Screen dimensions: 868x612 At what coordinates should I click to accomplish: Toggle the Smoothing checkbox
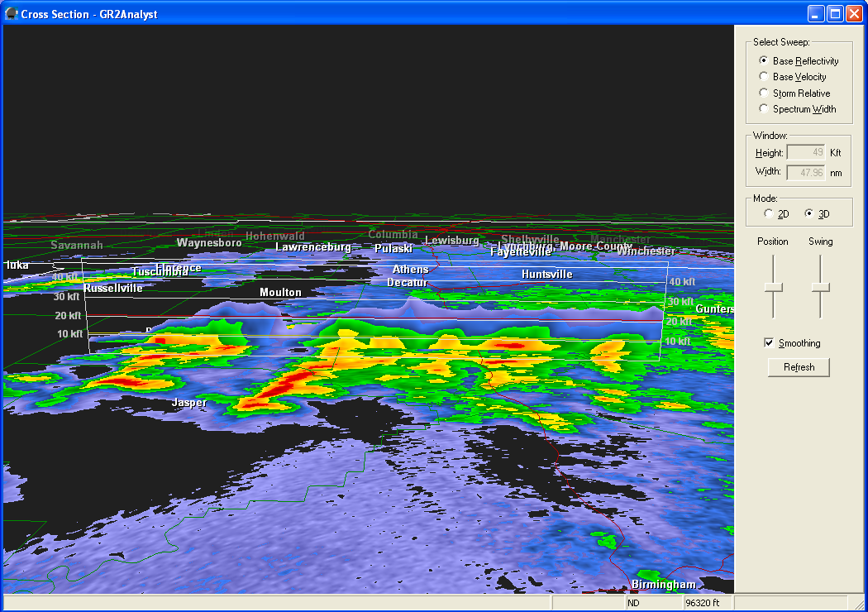[x=770, y=343]
